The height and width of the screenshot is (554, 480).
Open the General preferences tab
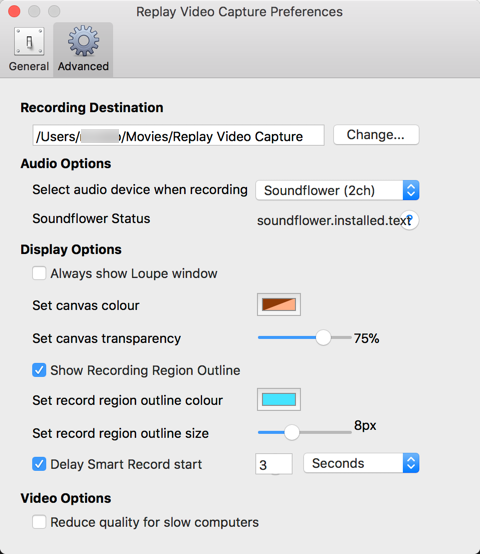(x=29, y=49)
